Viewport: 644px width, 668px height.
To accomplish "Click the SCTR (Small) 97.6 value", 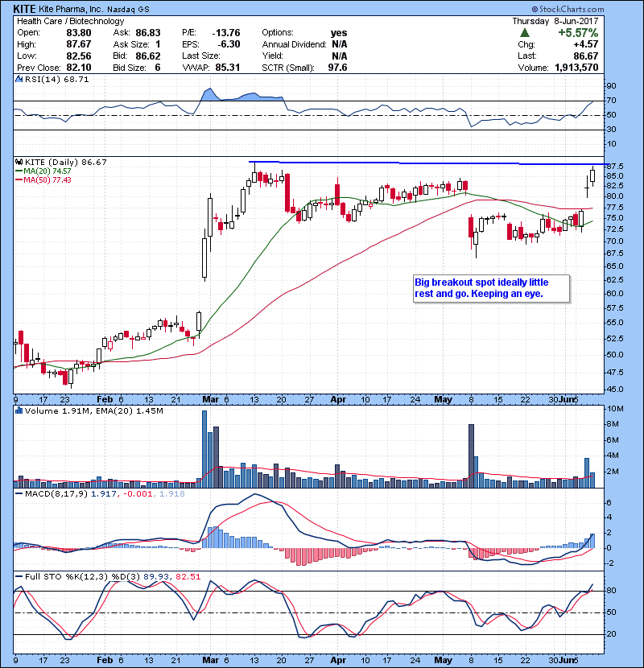I will [x=338, y=68].
